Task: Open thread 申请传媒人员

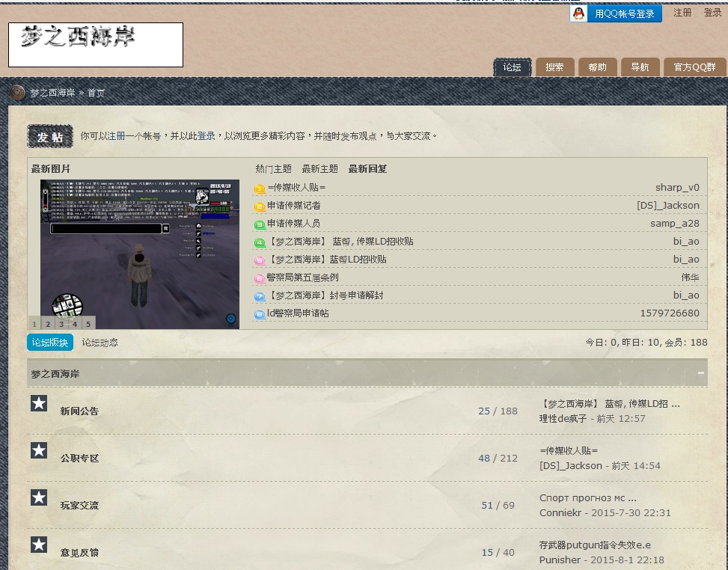Action: 294,224
